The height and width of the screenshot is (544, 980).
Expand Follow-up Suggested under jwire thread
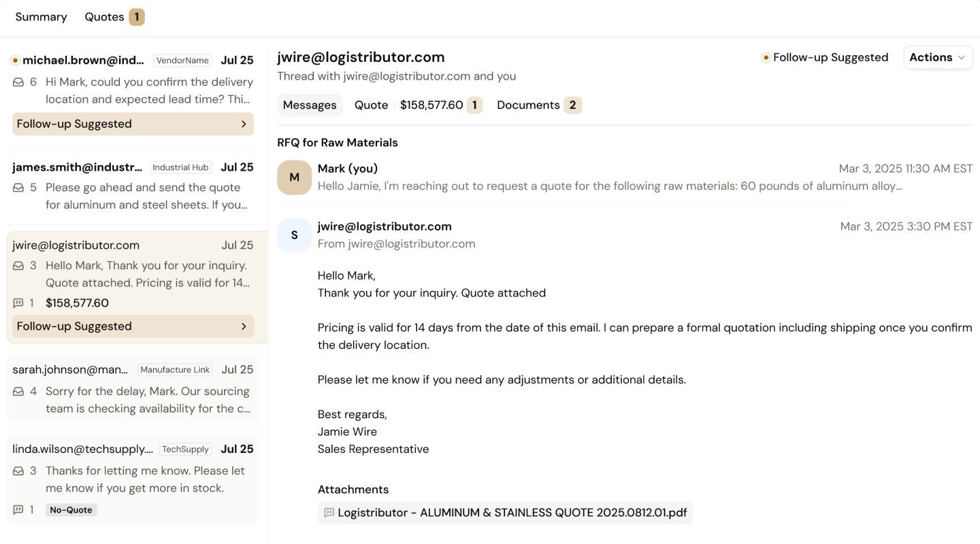133,326
